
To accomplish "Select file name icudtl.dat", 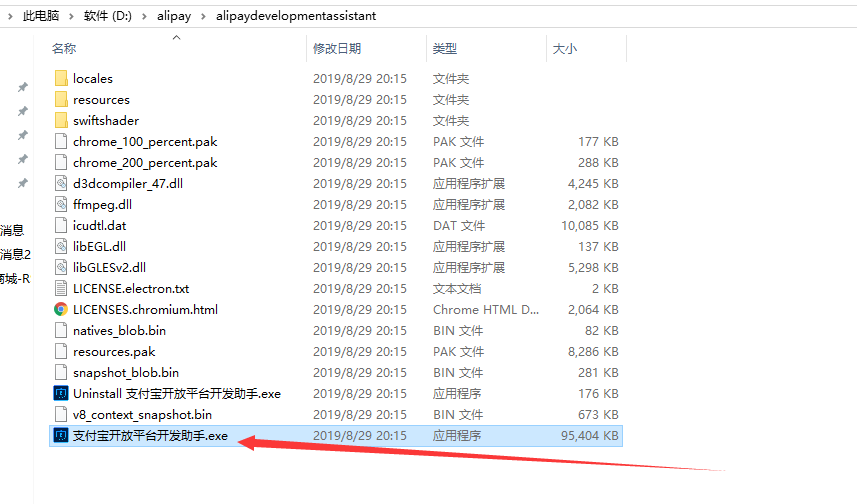I will pos(99,225).
